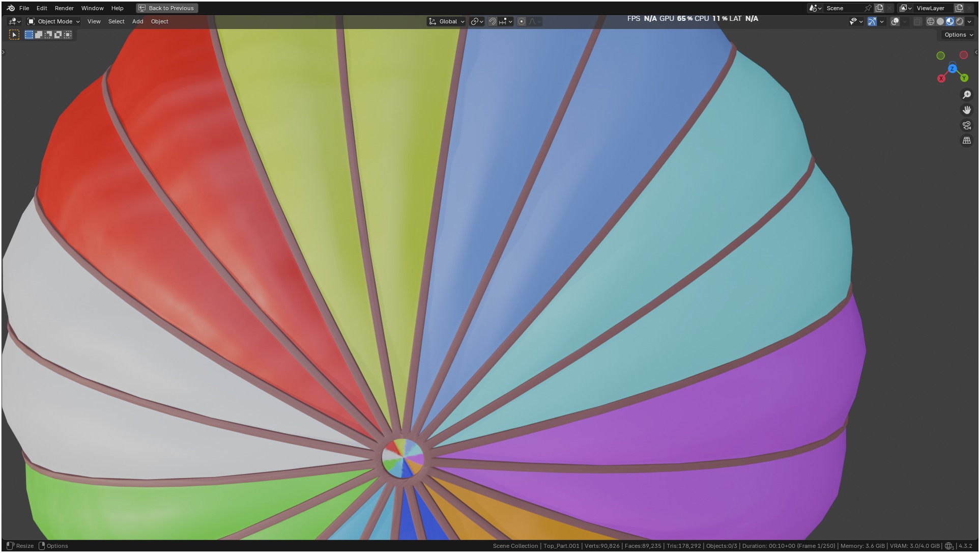
Task: Toggle camera view icon
Action: (x=967, y=125)
